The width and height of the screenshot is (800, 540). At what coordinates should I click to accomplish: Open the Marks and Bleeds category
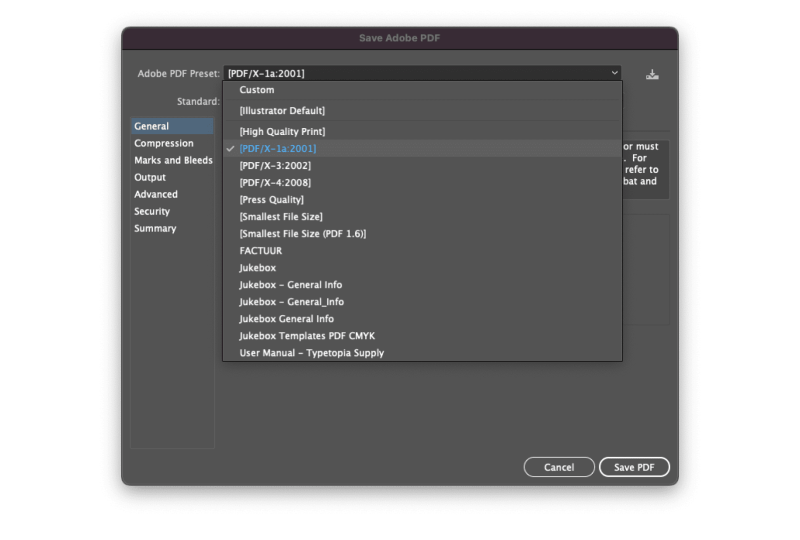[172, 160]
